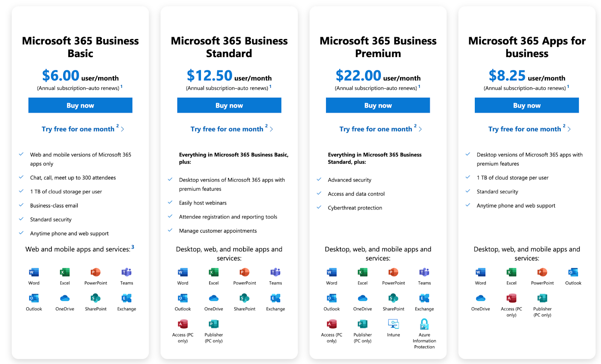Click Buy now for Microsoft 365 Business Basic

click(80, 105)
